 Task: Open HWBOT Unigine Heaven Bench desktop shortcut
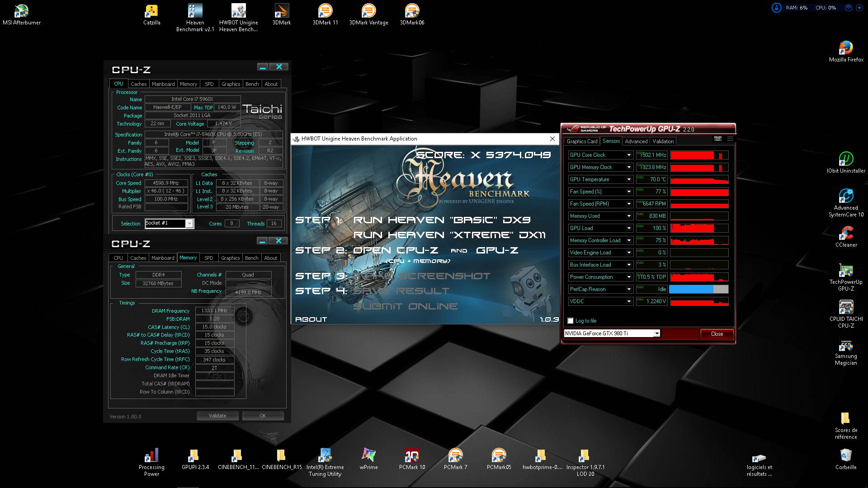point(238,18)
